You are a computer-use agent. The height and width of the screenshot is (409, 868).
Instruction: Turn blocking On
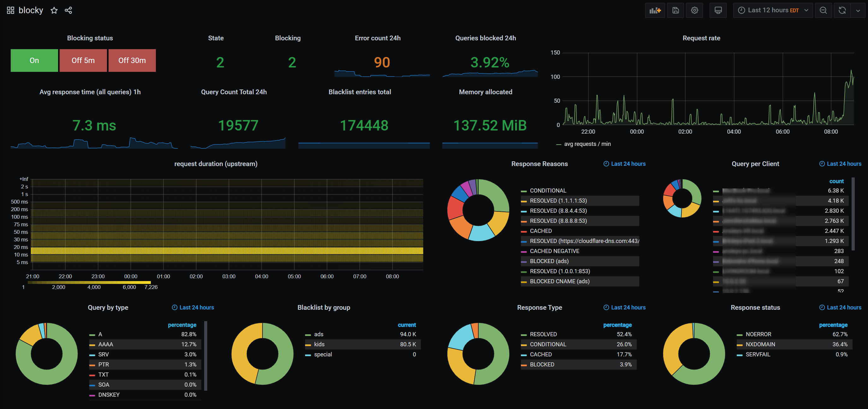pyautogui.click(x=34, y=60)
